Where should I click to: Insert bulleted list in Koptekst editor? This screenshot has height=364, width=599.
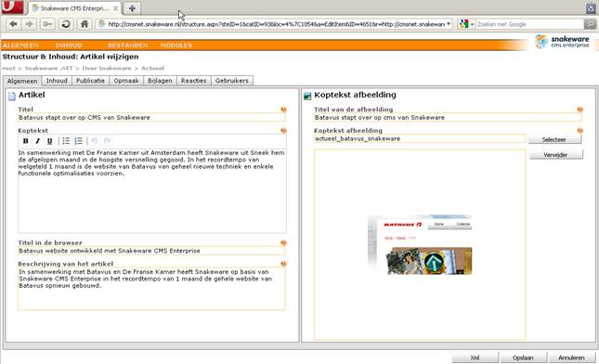click(x=66, y=141)
